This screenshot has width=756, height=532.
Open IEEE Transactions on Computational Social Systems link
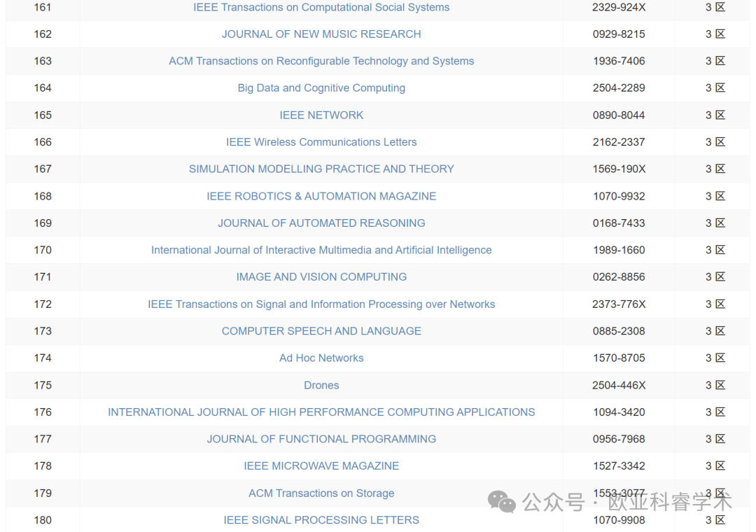[x=321, y=7]
